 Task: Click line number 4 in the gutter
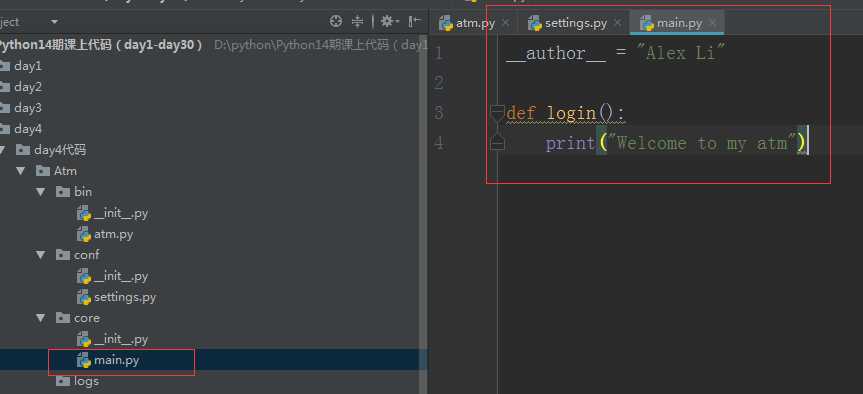[x=439, y=144]
